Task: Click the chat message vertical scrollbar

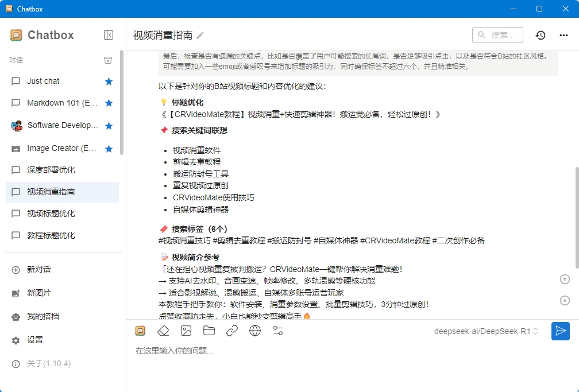Action: point(577,218)
